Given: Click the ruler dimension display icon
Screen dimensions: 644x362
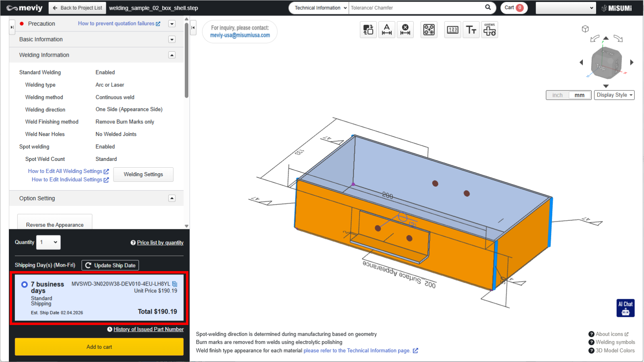Looking at the screenshot, I should [452, 30].
